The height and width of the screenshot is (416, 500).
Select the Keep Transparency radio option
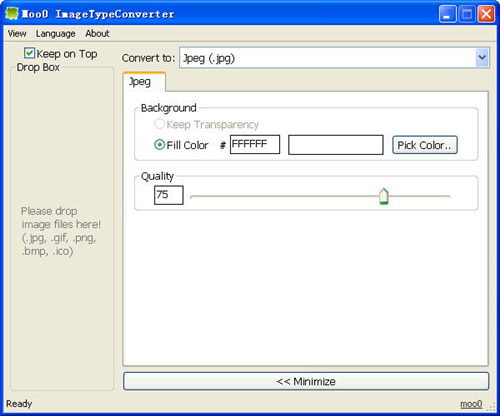tap(159, 124)
